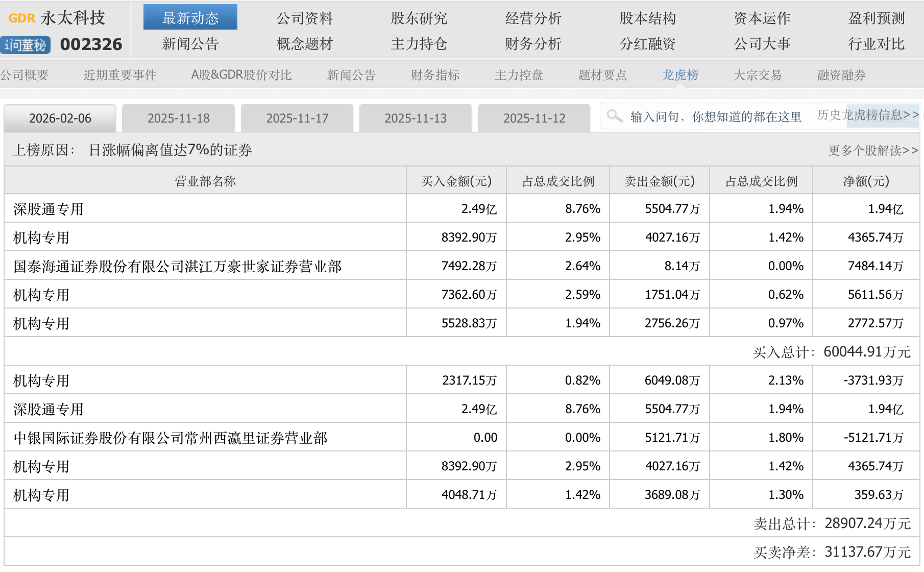Switch to 大宗交易 sub-tab

click(757, 75)
